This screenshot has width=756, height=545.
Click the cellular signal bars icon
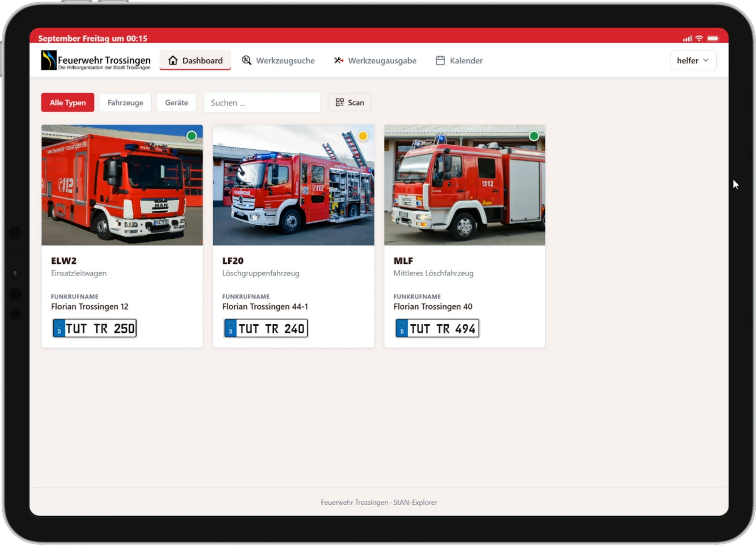tap(688, 39)
